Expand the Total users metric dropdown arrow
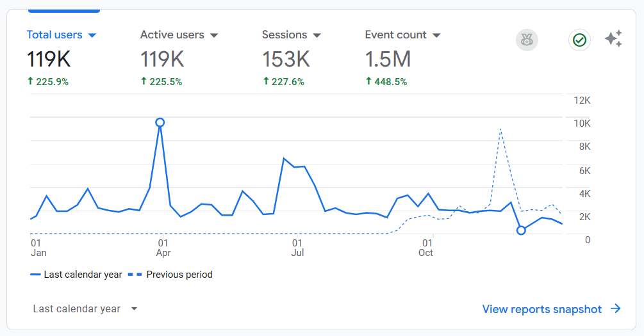 click(92, 35)
